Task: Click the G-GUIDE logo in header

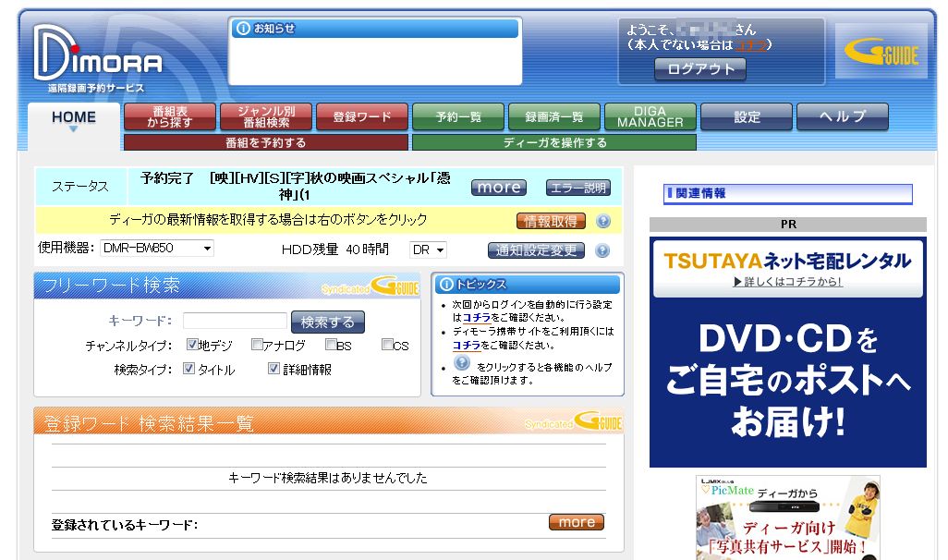Action: pyautogui.click(x=881, y=52)
